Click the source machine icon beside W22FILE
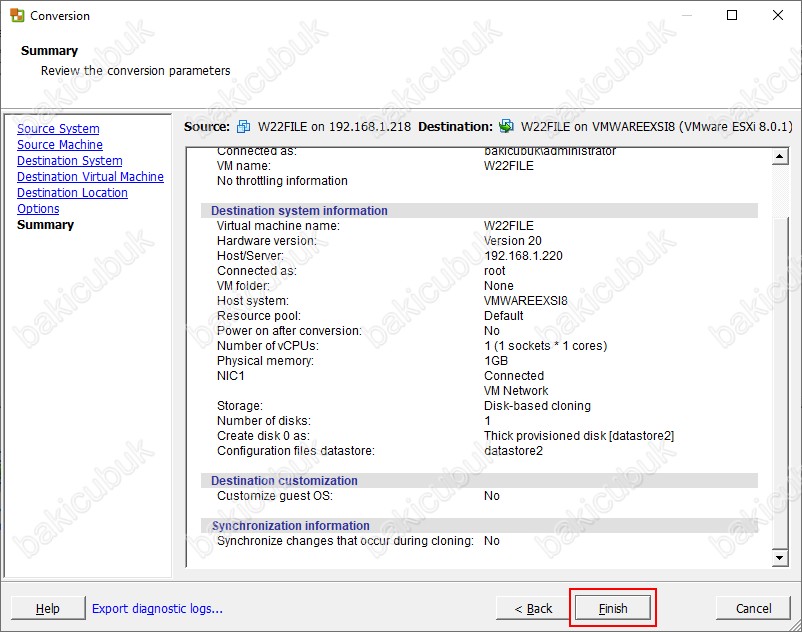Viewport: 802px width, 632px height. (243, 126)
